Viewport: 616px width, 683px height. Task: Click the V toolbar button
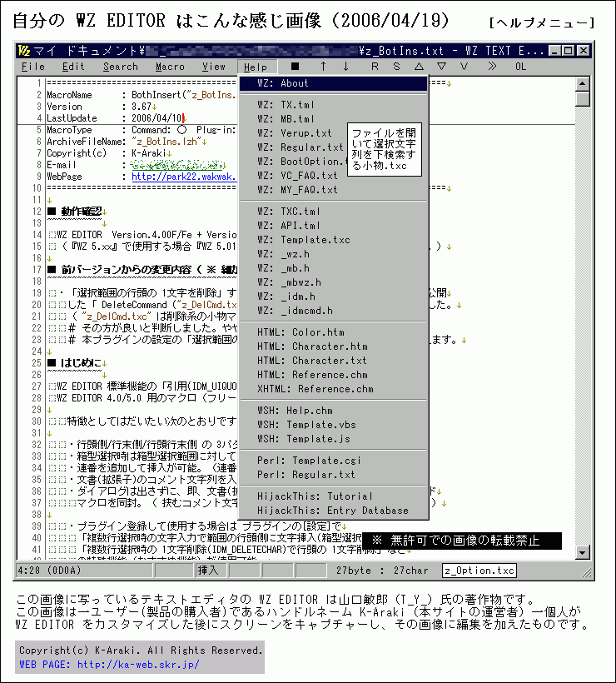[x=464, y=67]
